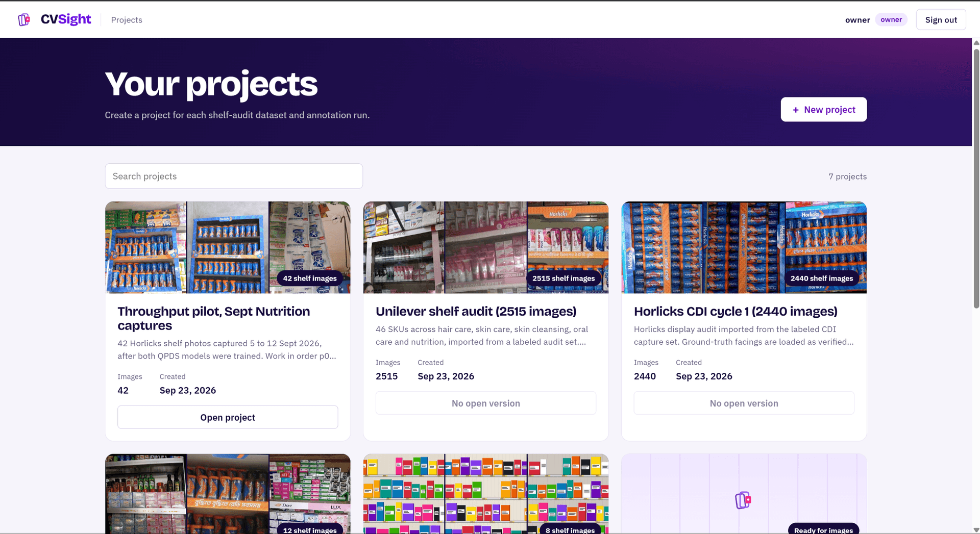Click the Throughput pilot, Sept Nutrition captures title
This screenshot has height=534, width=980.
213,318
